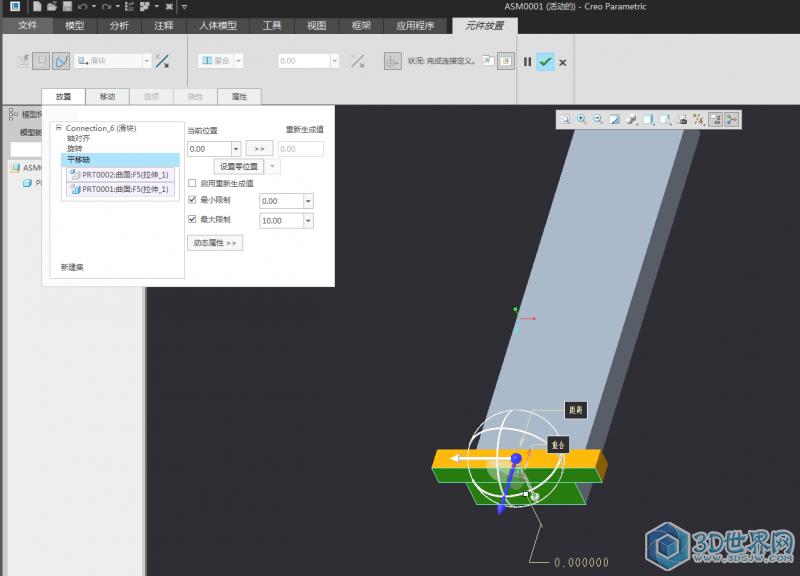This screenshot has height=576, width=800.
Task: Select the 平移轴 item in the connection tree
Action: [x=120, y=160]
